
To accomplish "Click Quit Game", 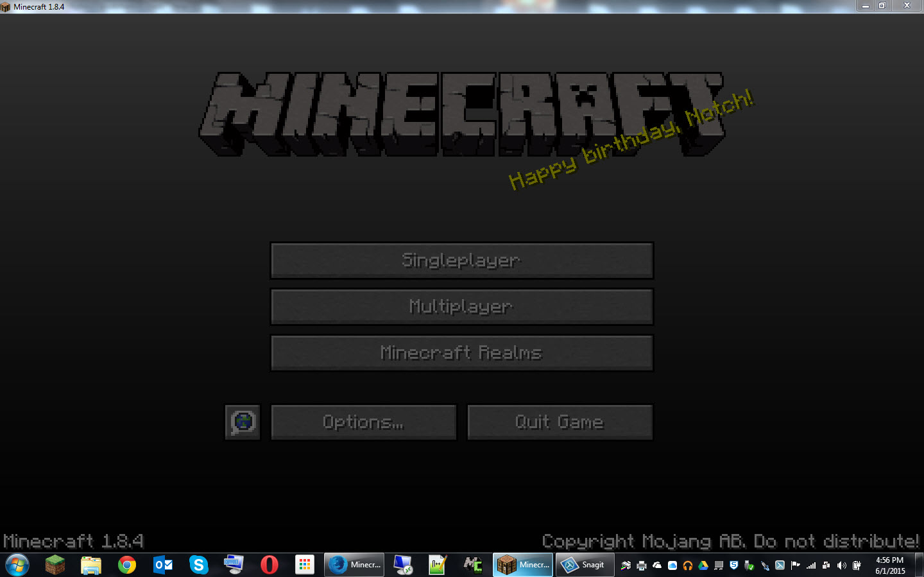I will 560,422.
